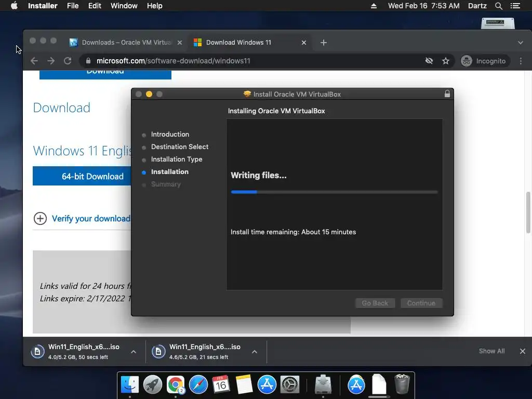Open Launchpad rocket icon in Dock
Image resolution: width=532 pixels, height=399 pixels.
152,384
